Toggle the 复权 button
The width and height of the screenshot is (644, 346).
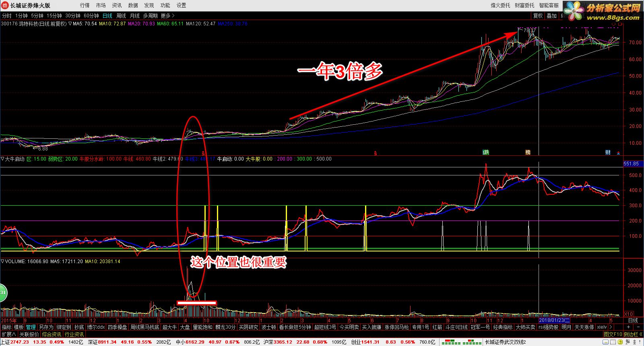pos(538,16)
